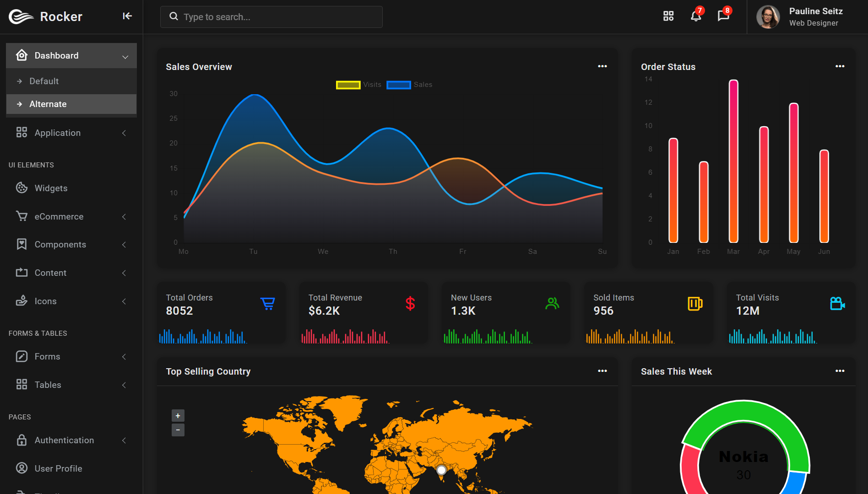Click the Total Visits camera icon
The width and height of the screenshot is (868, 494).
(x=837, y=304)
